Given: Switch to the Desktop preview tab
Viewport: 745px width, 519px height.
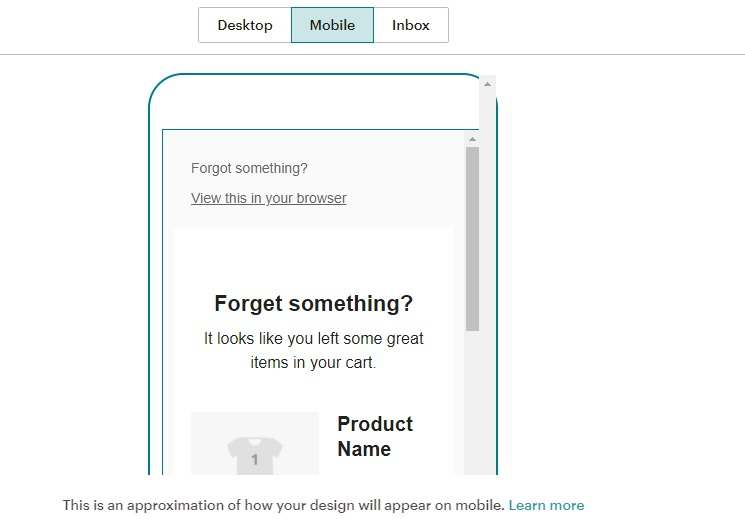Looking at the screenshot, I should click(x=245, y=25).
